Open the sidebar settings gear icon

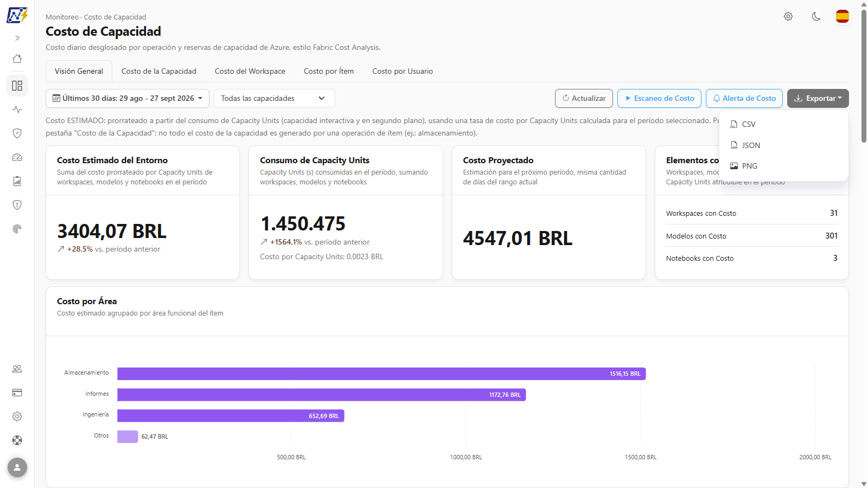[x=17, y=416]
